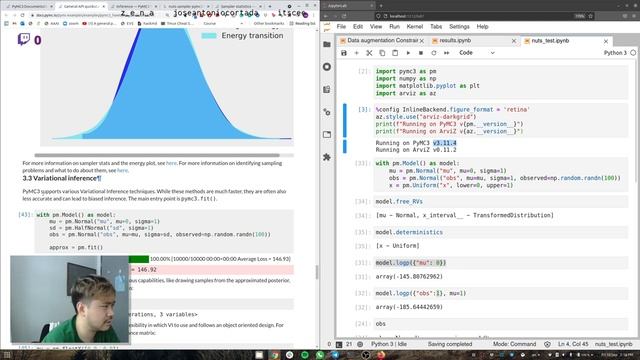This screenshot has width=640, height=360.
Task: Click the first 'here' link about sampler stats
Action: (x=171, y=163)
